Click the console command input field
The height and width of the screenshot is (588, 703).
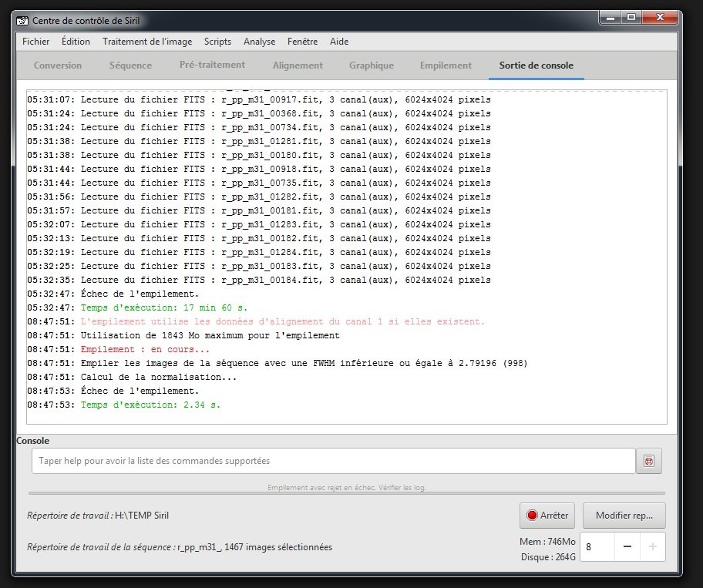[334, 461]
